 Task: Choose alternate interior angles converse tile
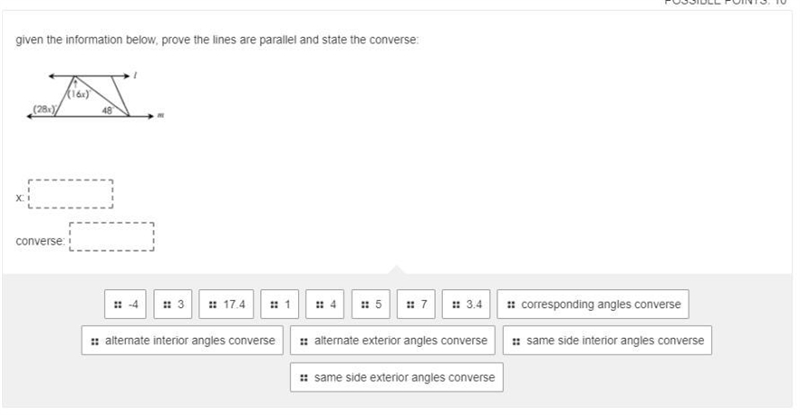tap(182, 340)
